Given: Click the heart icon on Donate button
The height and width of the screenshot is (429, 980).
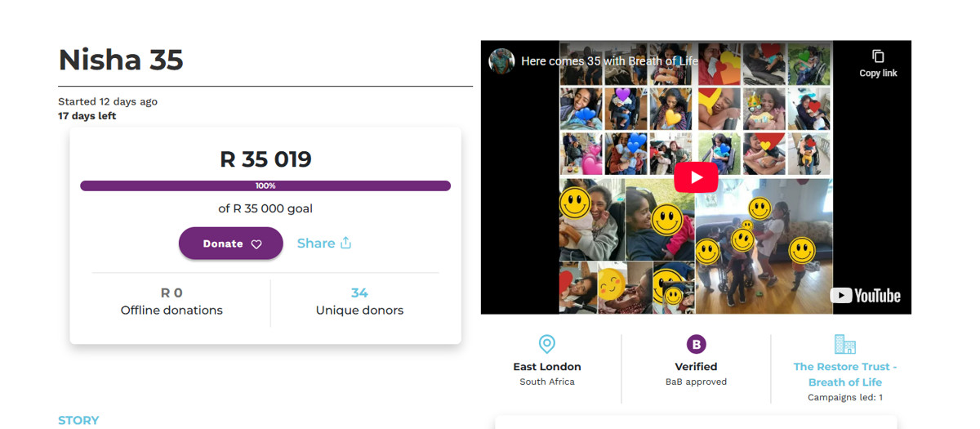Looking at the screenshot, I should (256, 244).
